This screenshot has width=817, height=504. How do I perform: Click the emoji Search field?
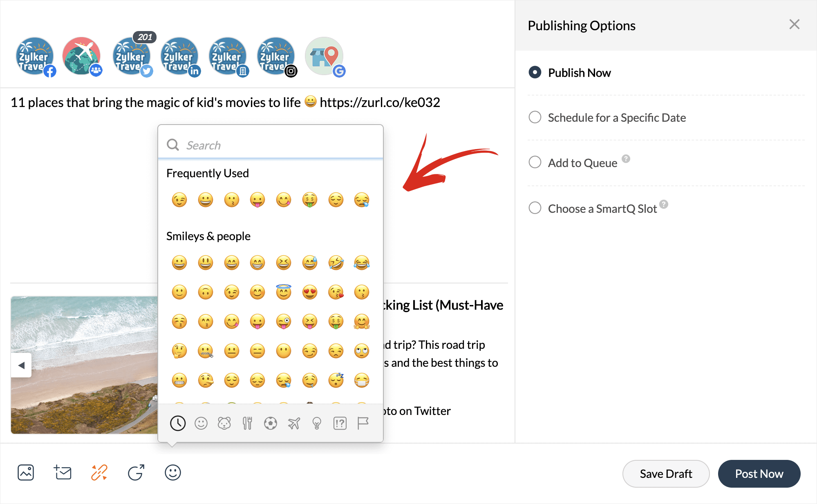[278, 145]
